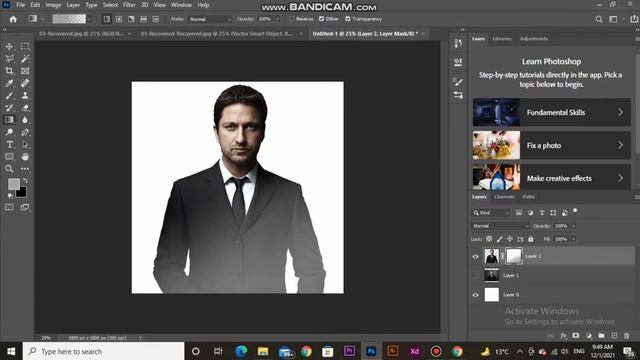Select the Crop tool
The image size is (640, 360).
point(9,71)
